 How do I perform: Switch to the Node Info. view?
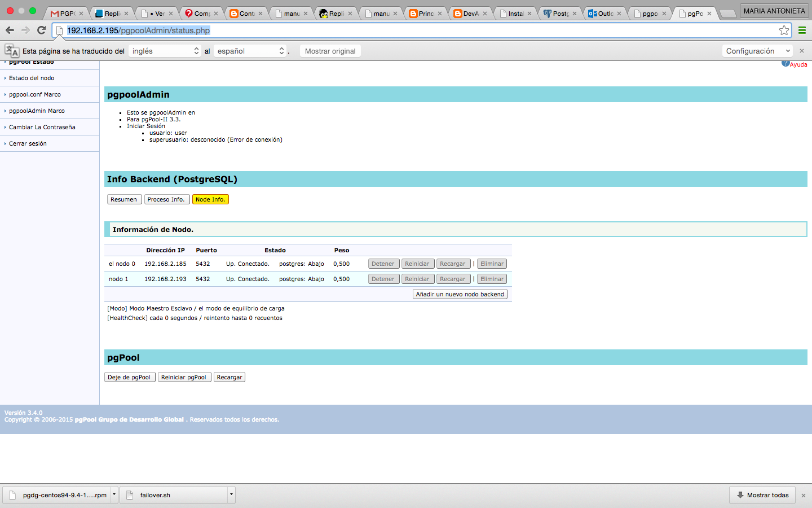[210, 199]
